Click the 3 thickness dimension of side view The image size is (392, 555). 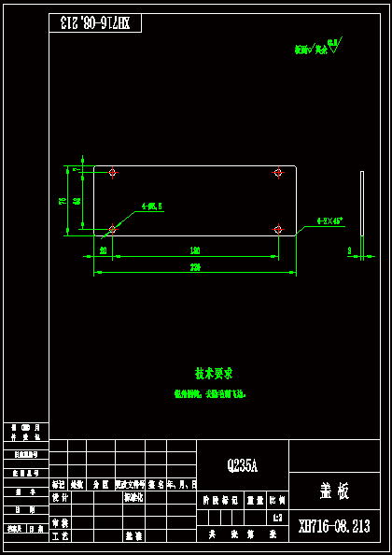pos(350,251)
